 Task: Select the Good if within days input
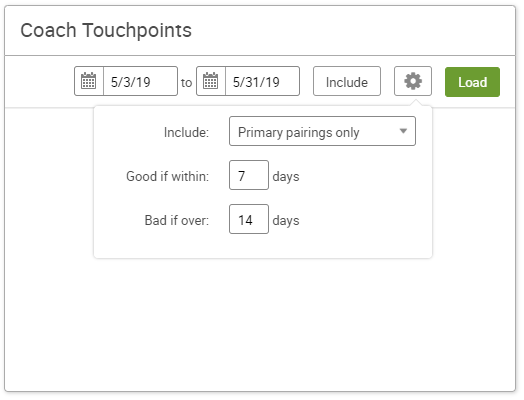(249, 175)
